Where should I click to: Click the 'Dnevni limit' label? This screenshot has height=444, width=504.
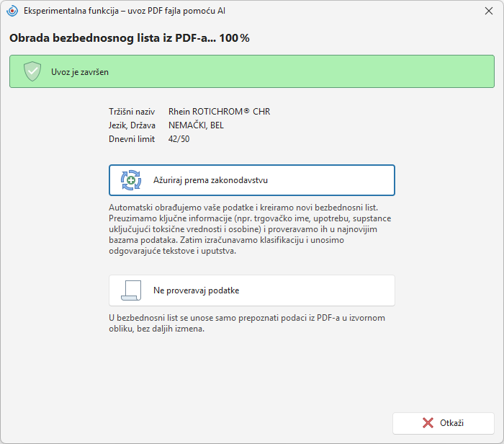click(132, 139)
